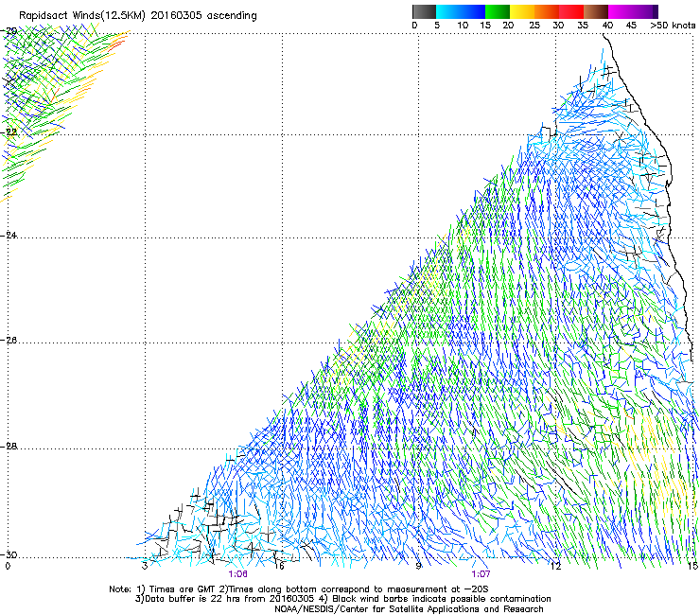Image resolution: width=700 pixels, height=615 pixels.
Task: Click the legend scale label '10'
Action: pos(463,26)
